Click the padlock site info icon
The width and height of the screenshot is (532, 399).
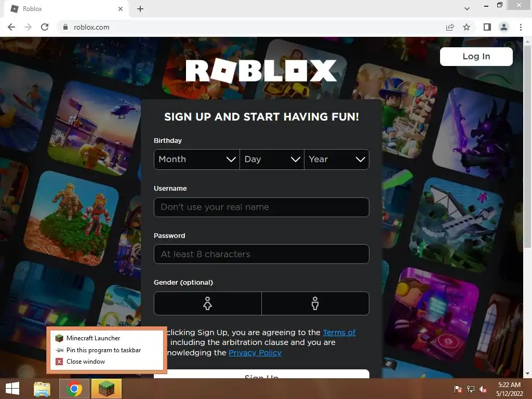pos(65,27)
